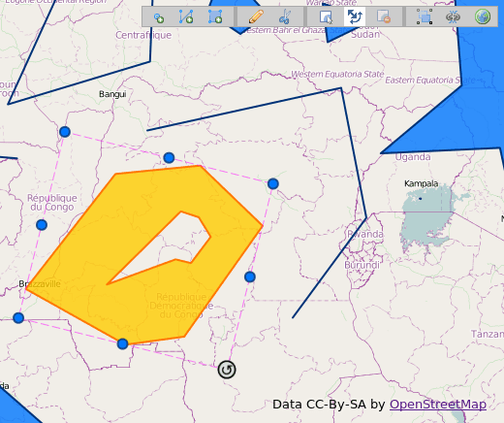Toggle the transform rotate-resize tool
Screen dimensions: 504x423
click(355, 16)
